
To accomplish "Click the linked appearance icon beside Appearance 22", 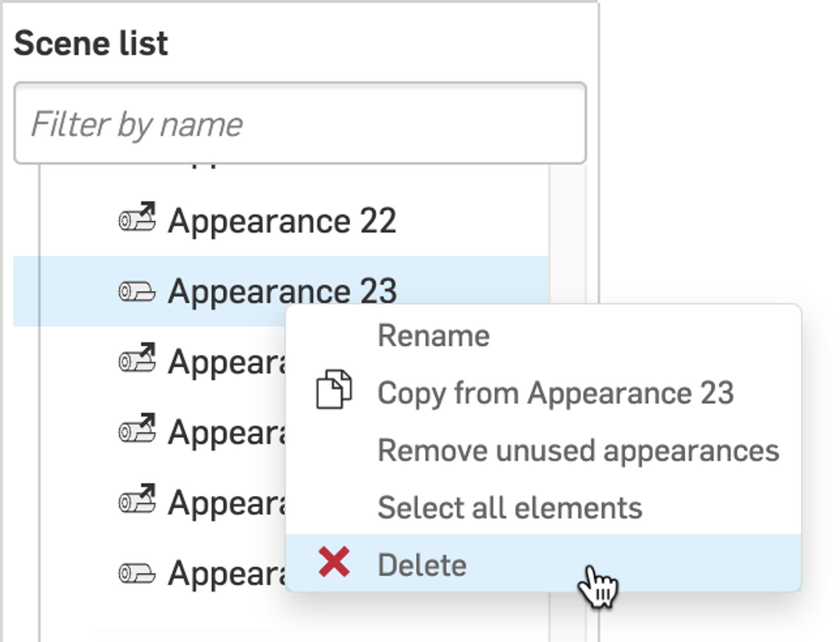I will (x=136, y=218).
